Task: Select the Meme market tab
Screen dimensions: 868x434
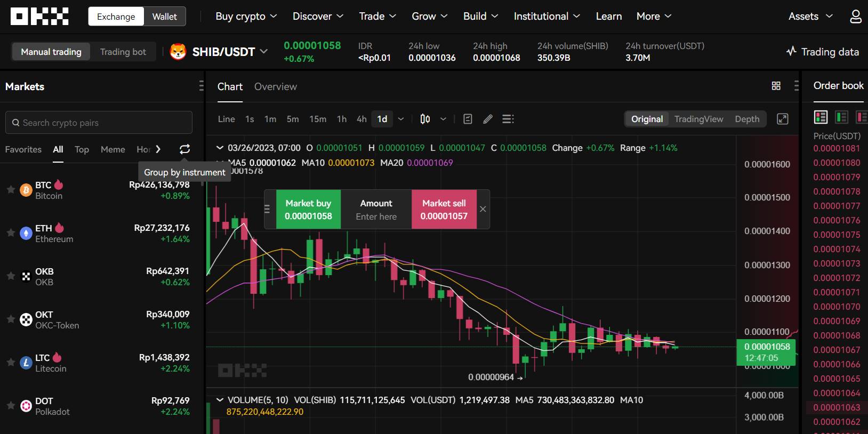Action: 113,150
